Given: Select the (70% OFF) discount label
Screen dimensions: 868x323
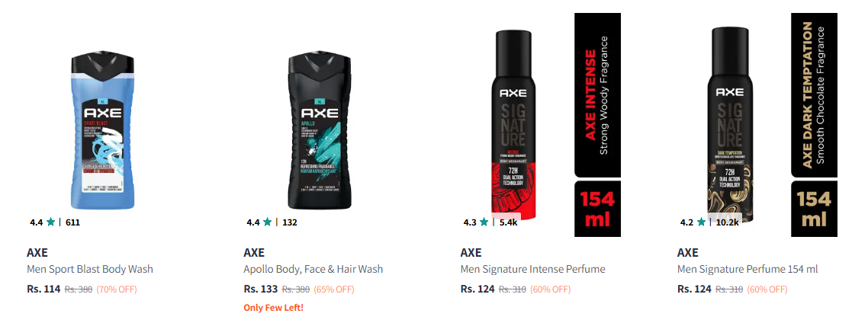Looking at the screenshot, I should [117, 289].
